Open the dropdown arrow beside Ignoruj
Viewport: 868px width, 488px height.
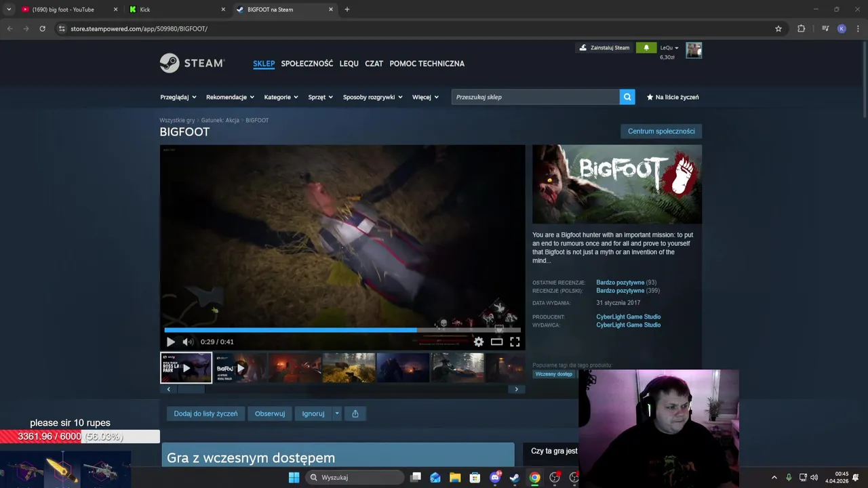point(336,413)
